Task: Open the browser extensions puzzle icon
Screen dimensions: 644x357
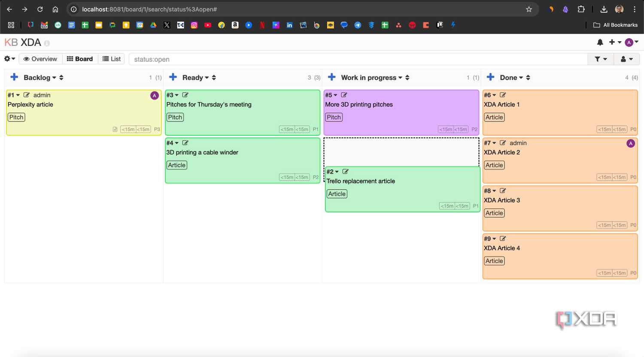Action: [x=581, y=9]
